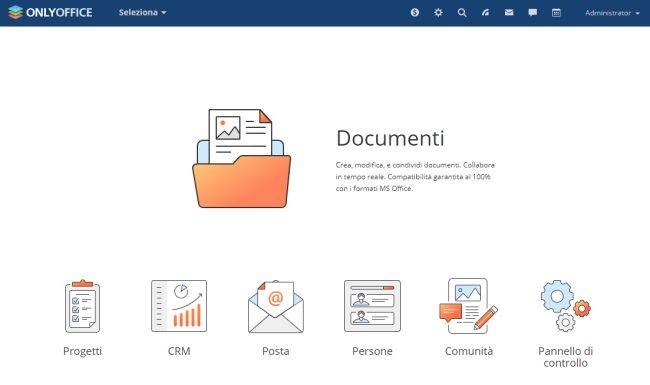This screenshot has width=650, height=385.
Task: Expand the Administrator user menu
Action: tap(612, 13)
